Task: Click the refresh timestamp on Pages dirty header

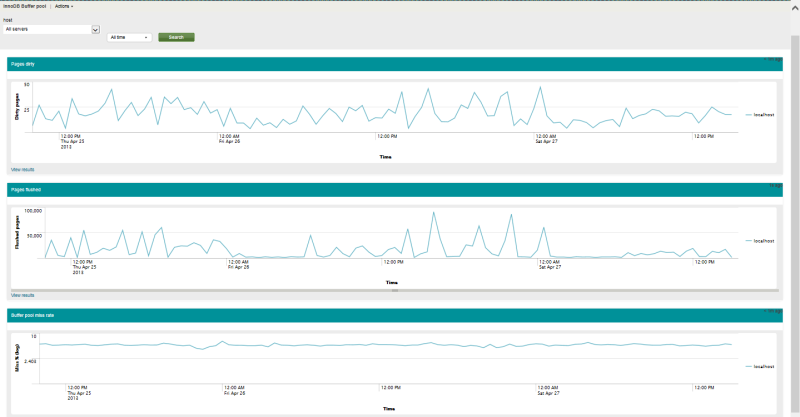Action: point(772,59)
